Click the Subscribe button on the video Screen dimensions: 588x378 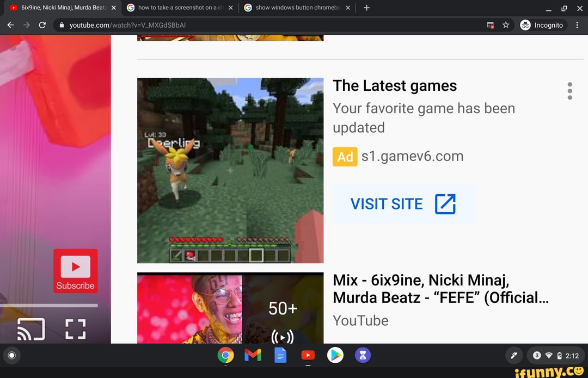point(75,271)
